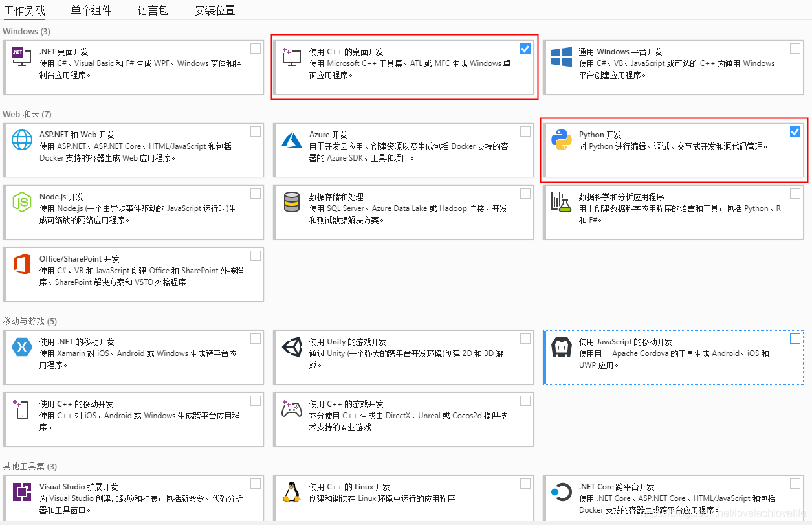Click the 其他工具集 (3) section heading
Screen dimensions: 812x525
click(x=30, y=466)
